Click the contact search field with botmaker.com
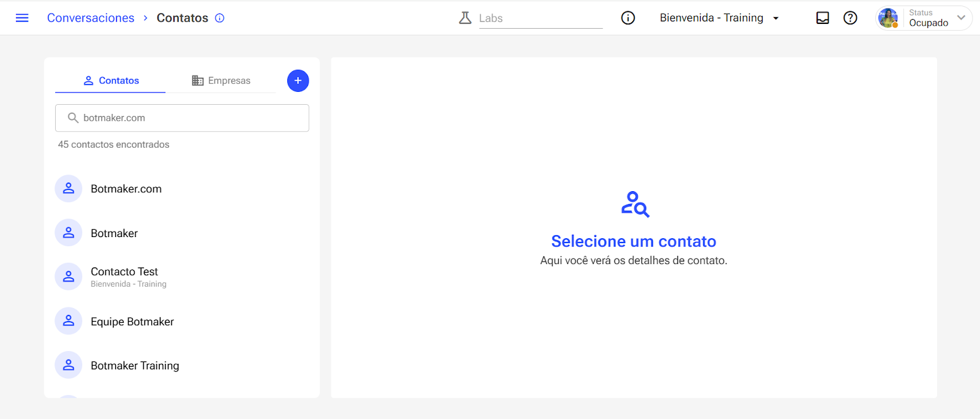 click(x=182, y=118)
